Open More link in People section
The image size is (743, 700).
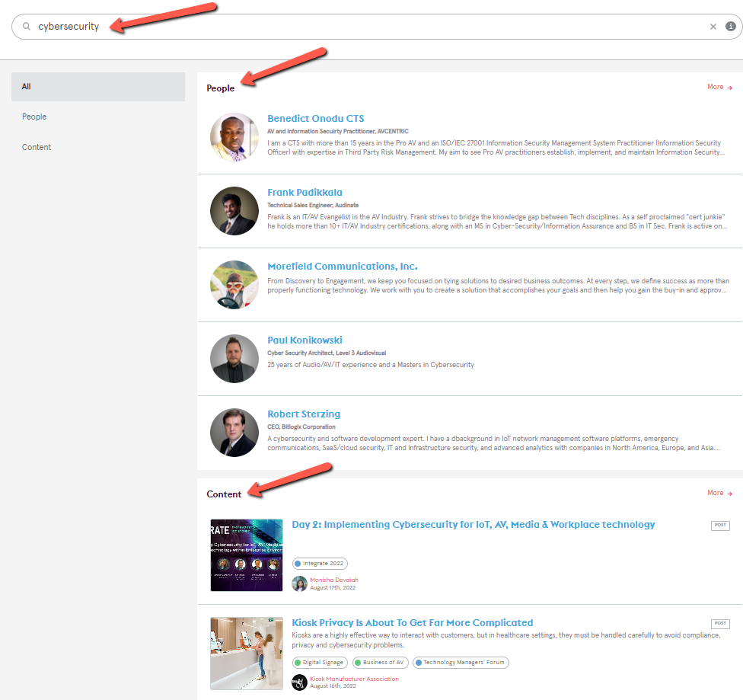[x=719, y=87]
